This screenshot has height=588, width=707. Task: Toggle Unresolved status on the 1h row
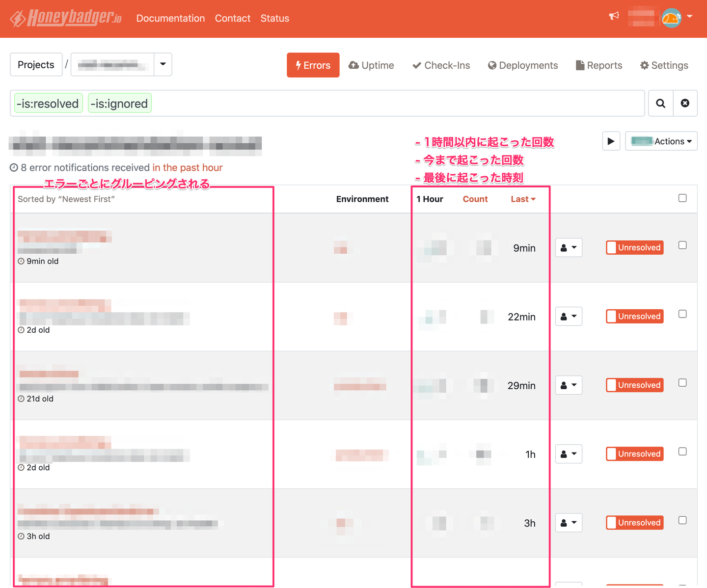(635, 454)
